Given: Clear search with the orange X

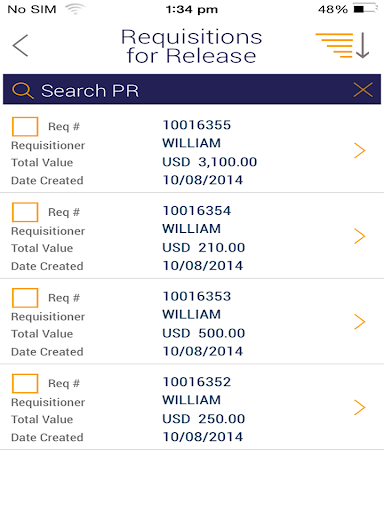Looking at the screenshot, I should pos(363,90).
